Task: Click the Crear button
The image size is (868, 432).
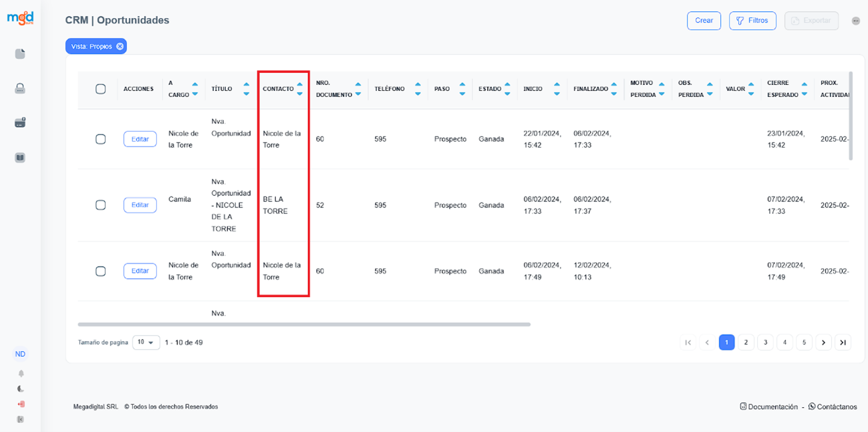Action: [704, 21]
